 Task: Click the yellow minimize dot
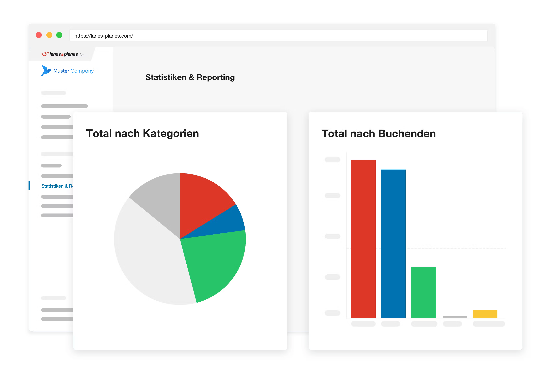[49, 35]
